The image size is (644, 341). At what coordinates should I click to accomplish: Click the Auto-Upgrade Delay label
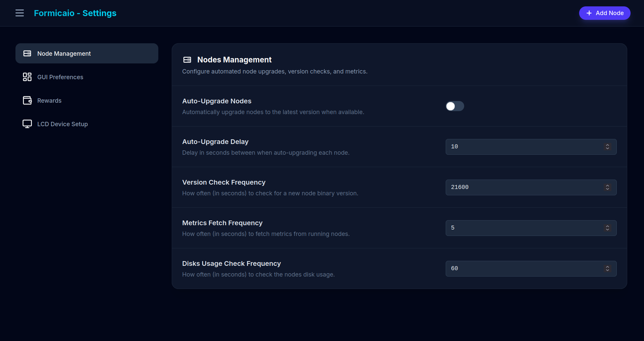coord(215,142)
